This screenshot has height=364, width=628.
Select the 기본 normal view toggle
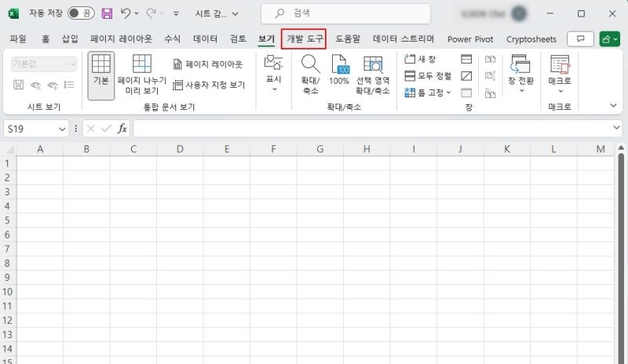point(101,75)
